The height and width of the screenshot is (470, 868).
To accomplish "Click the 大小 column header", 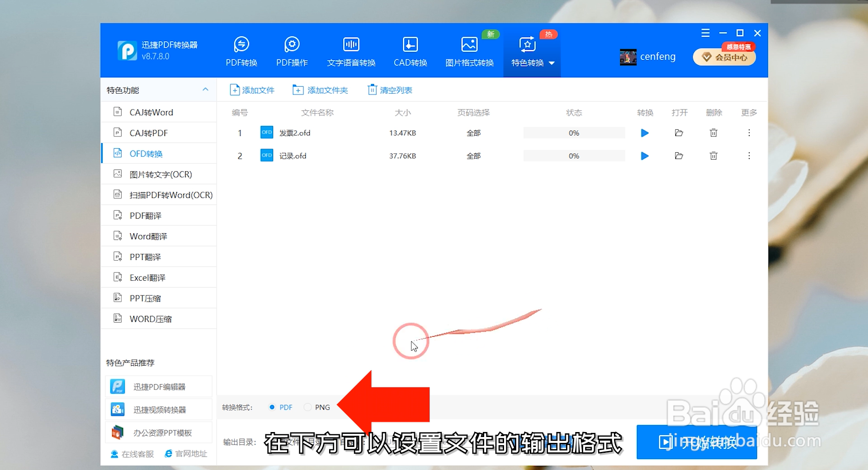I will click(x=403, y=113).
